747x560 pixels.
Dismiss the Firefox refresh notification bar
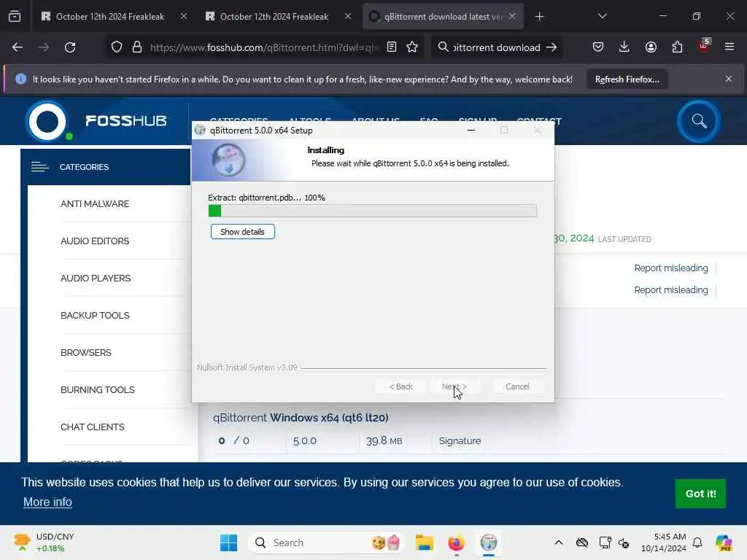coord(729,79)
